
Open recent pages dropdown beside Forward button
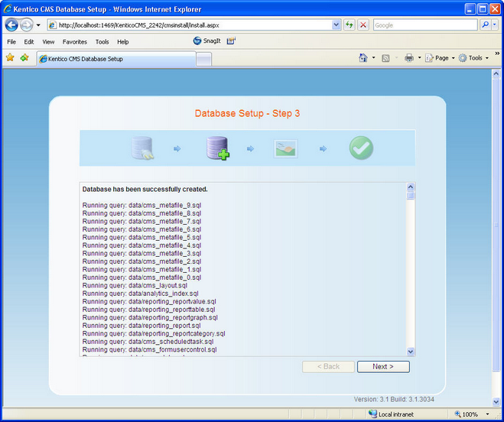coord(38,25)
